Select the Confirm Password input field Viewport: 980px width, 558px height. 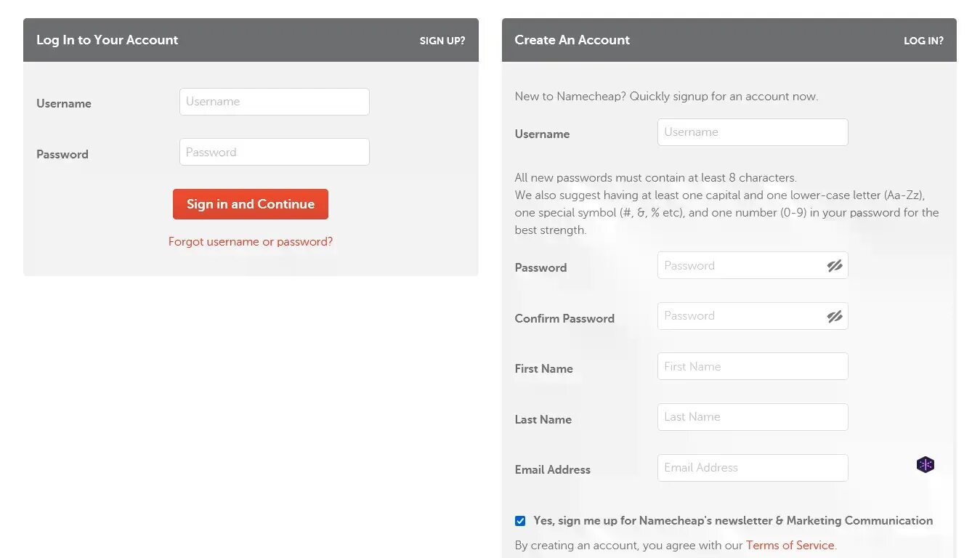pos(753,316)
